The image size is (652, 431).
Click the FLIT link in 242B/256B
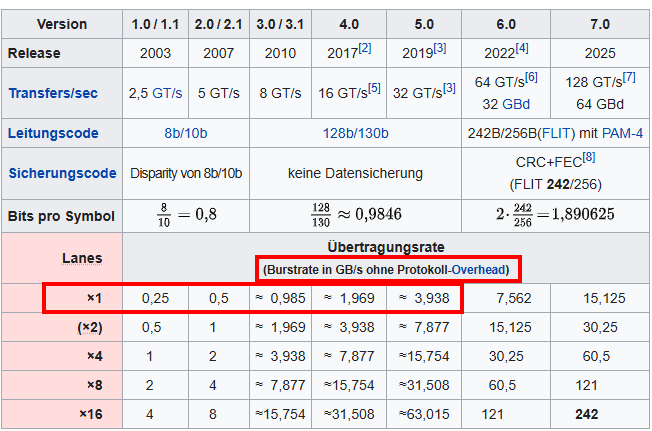(556, 133)
